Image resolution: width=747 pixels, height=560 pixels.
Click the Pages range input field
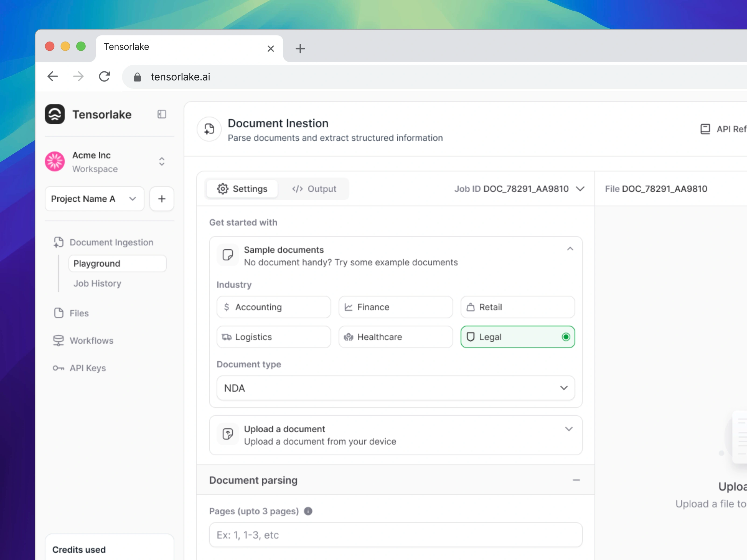tap(395, 535)
